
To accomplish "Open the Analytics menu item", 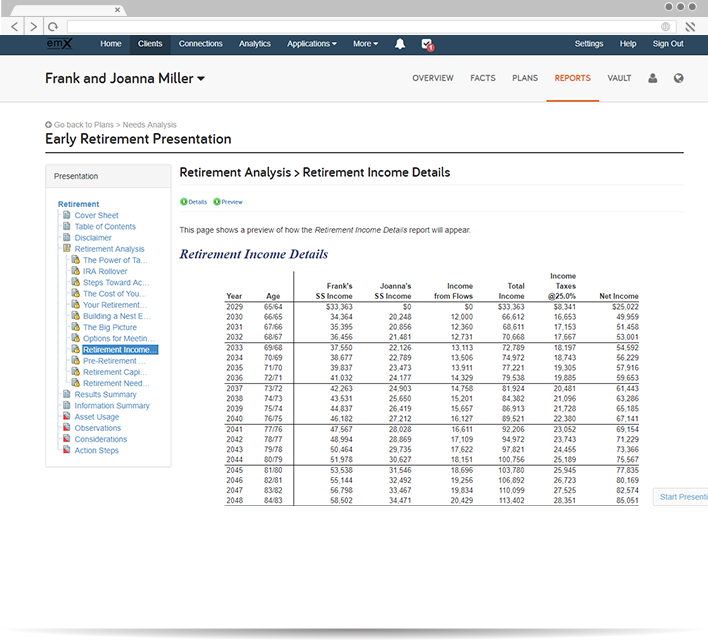I will point(255,44).
